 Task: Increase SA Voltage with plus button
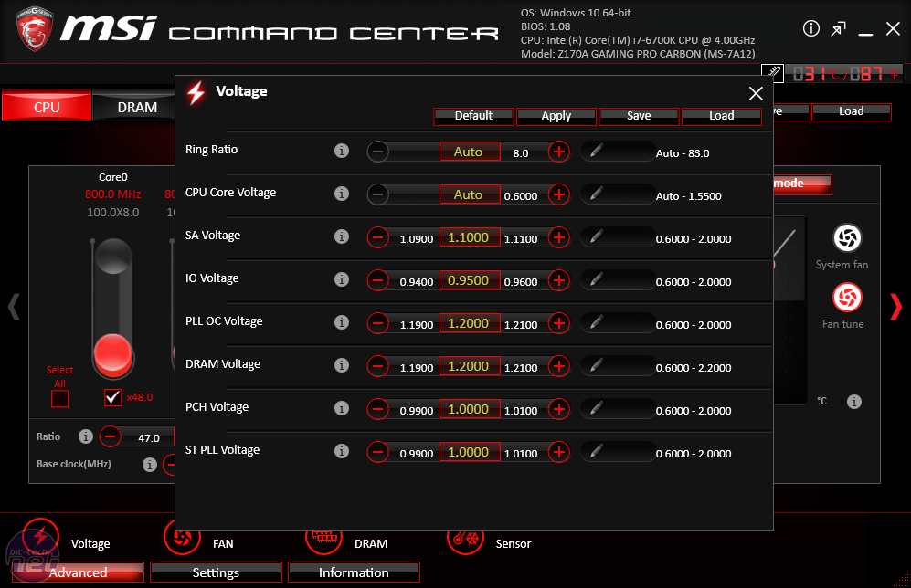pos(559,237)
